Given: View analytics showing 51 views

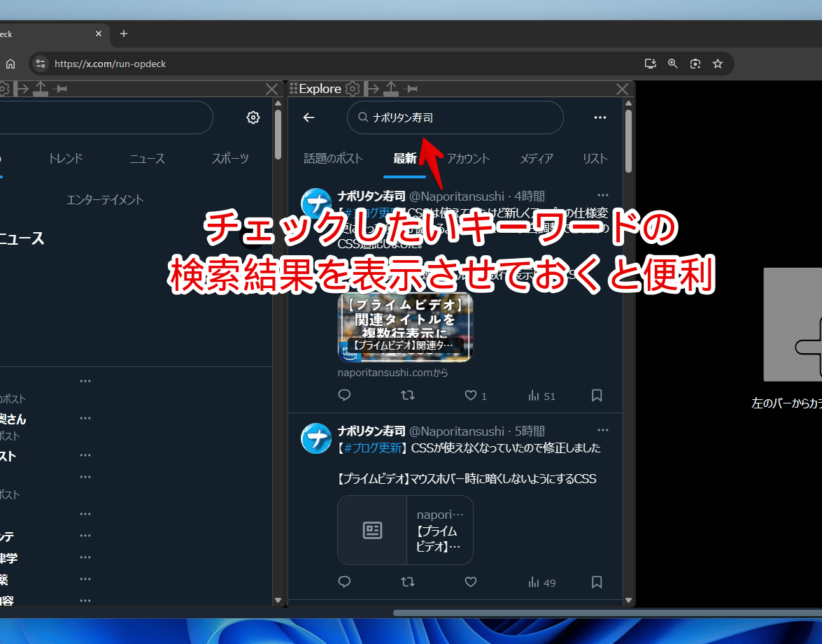Looking at the screenshot, I should point(541,396).
